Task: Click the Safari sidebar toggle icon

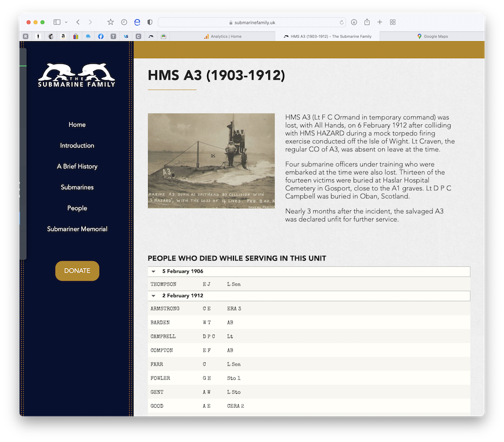Action: click(x=57, y=22)
